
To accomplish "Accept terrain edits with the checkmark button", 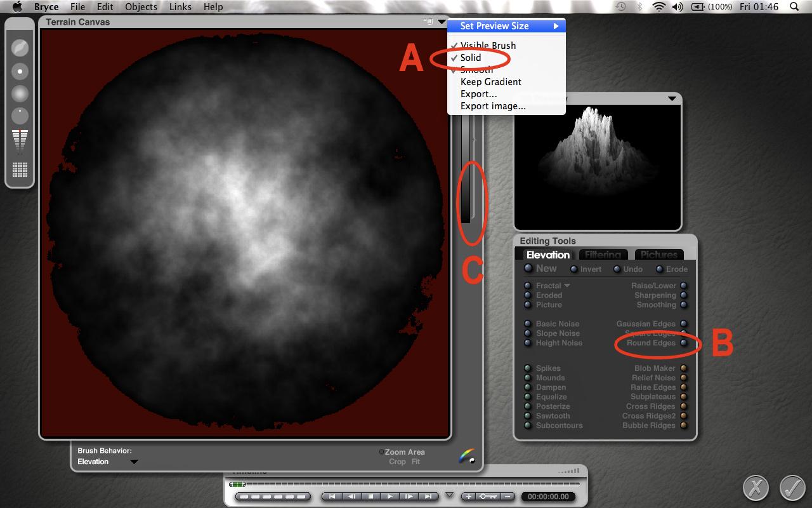I will tap(792, 488).
